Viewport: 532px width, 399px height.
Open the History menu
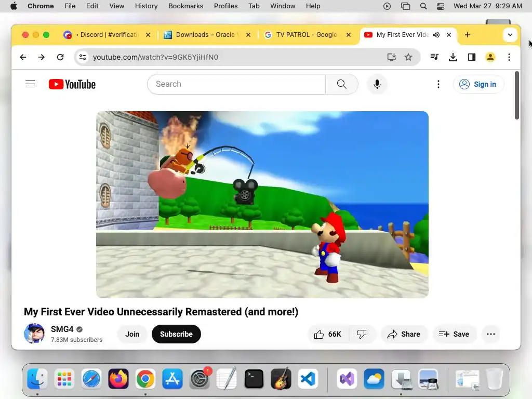(x=146, y=6)
